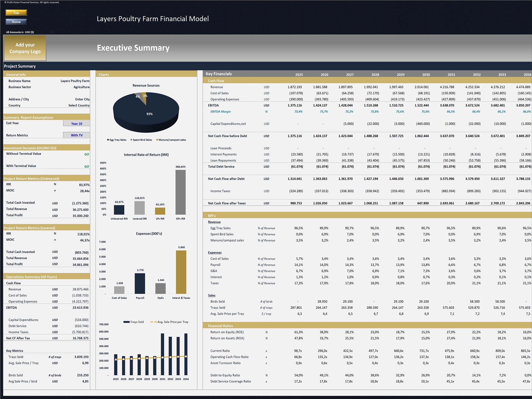532x399 pixels.
Task: Click the 2031 EBITDA cell 3.638.070
Action: [447, 105]
